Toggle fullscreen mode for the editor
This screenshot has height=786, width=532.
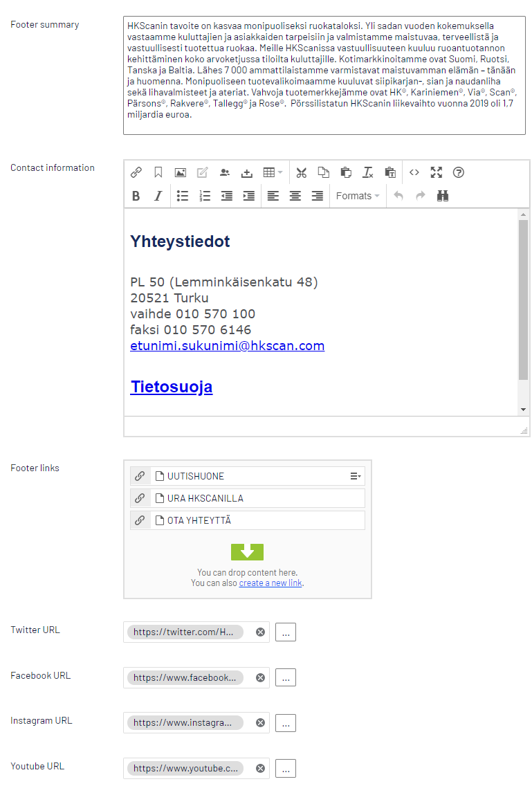(x=436, y=172)
